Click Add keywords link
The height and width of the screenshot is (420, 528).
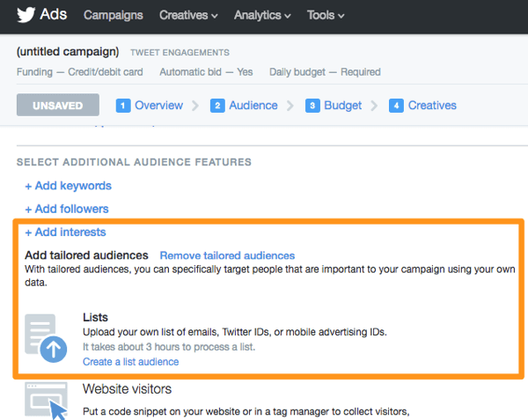[69, 186]
